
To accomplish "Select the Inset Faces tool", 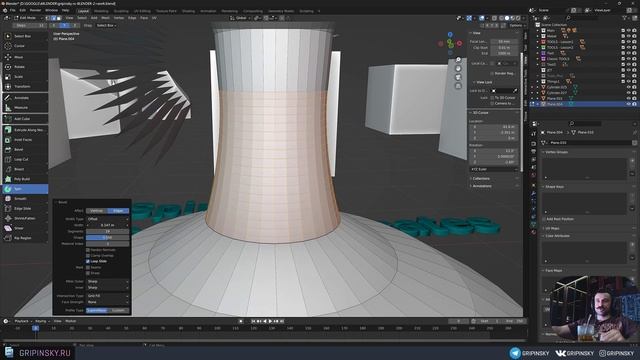I will pos(25,140).
